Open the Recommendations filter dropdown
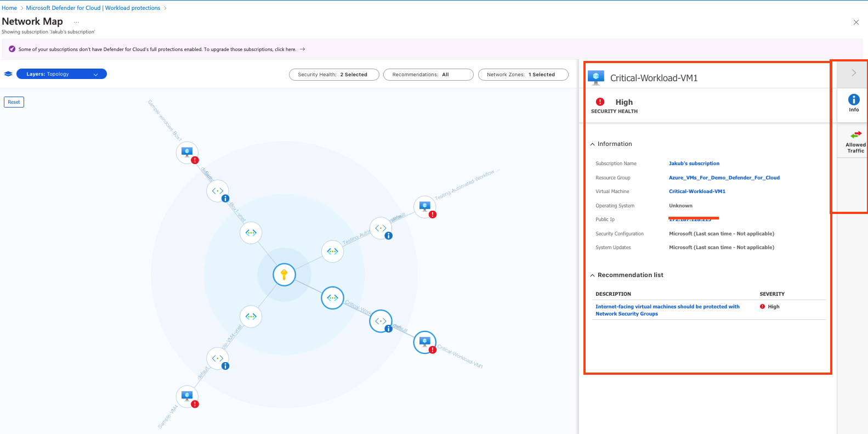The height and width of the screenshot is (434, 868). tap(428, 75)
